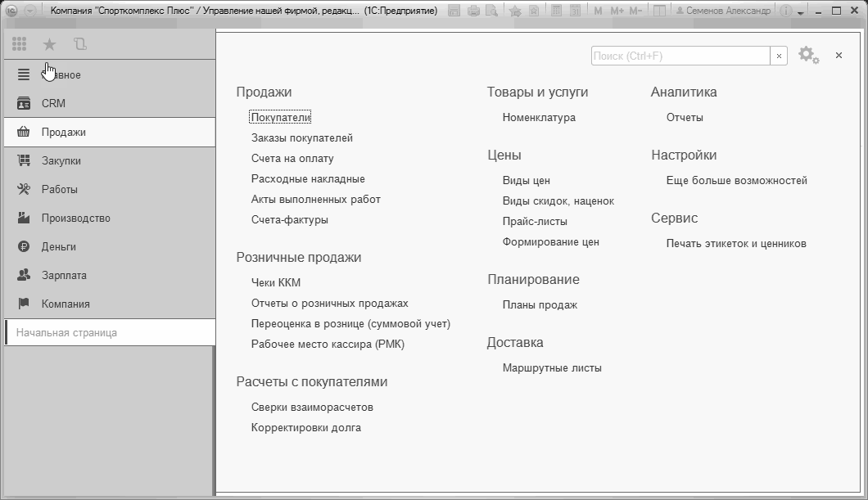Open Акты выполненных работ
This screenshot has height=500, width=868.
tap(315, 199)
